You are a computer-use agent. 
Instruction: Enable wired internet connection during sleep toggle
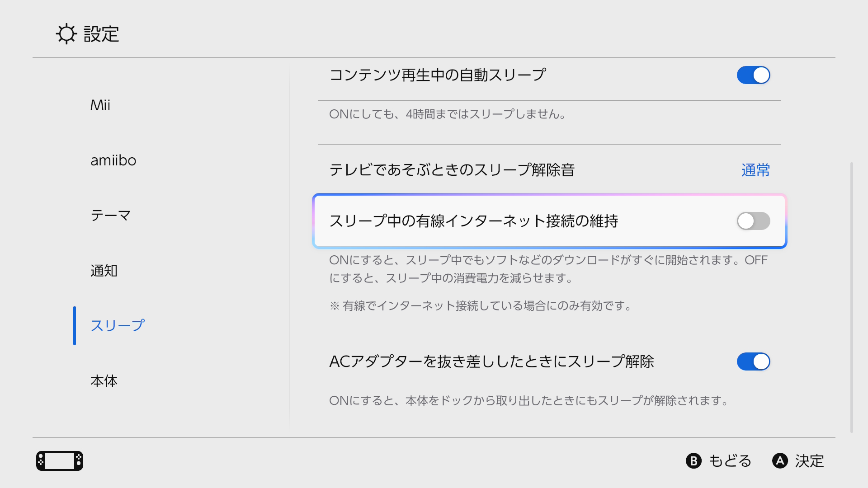(x=753, y=221)
